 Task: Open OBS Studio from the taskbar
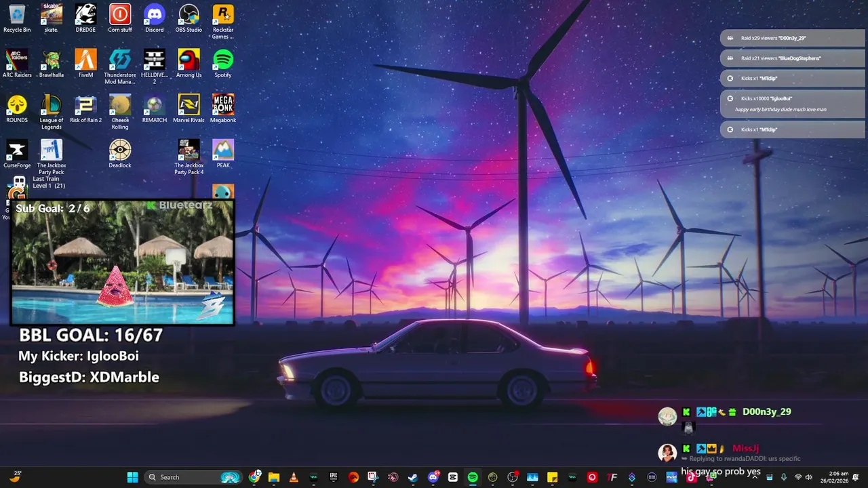coord(512,477)
